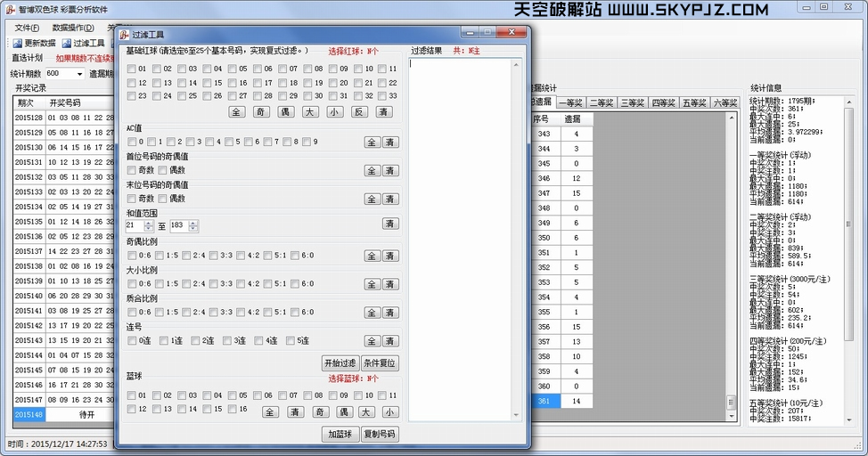The width and height of the screenshot is (868, 456).
Task: Expand the 统计期数 dropdown showing 600
Action: point(79,74)
